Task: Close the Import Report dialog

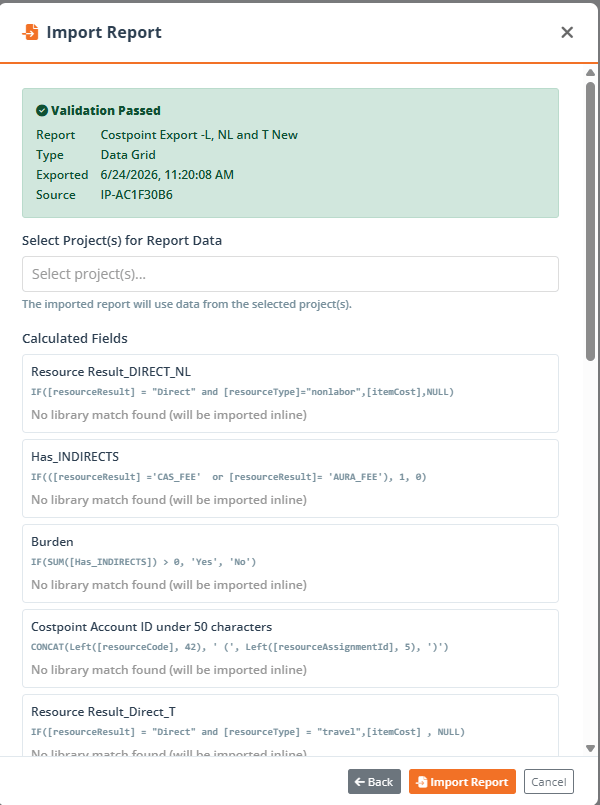Action: (567, 32)
